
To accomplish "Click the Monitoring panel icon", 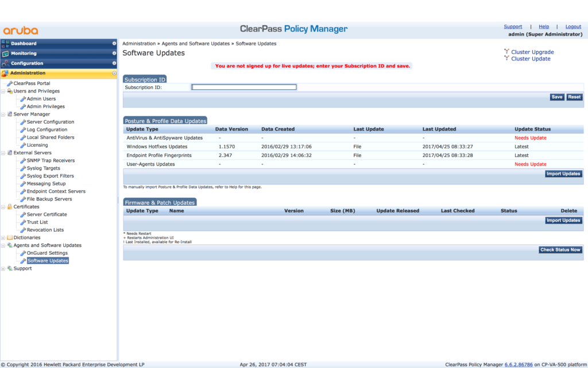I will pos(6,53).
